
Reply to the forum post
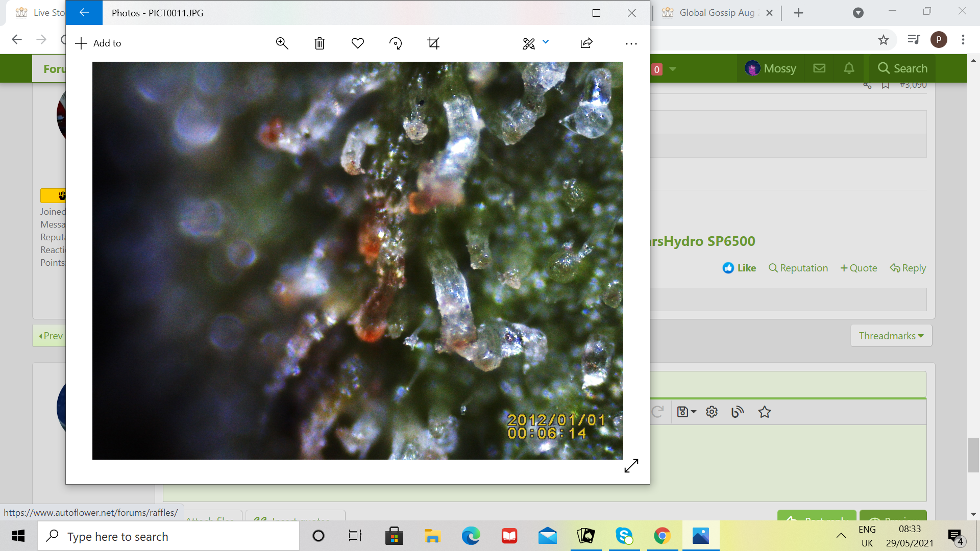[908, 268]
